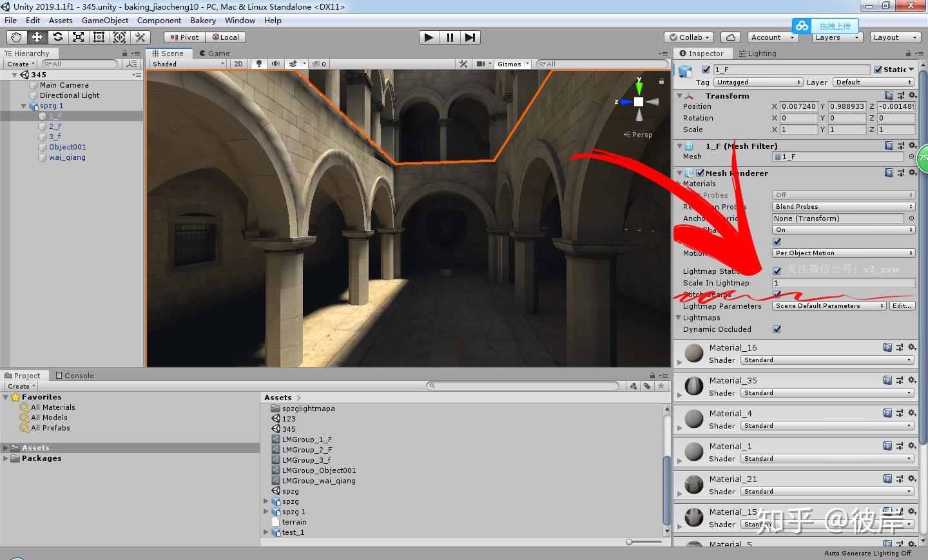Viewport: 928px width, 560px height.
Task: Open the Collab dropdown
Action: pyautogui.click(x=689, y=37)
